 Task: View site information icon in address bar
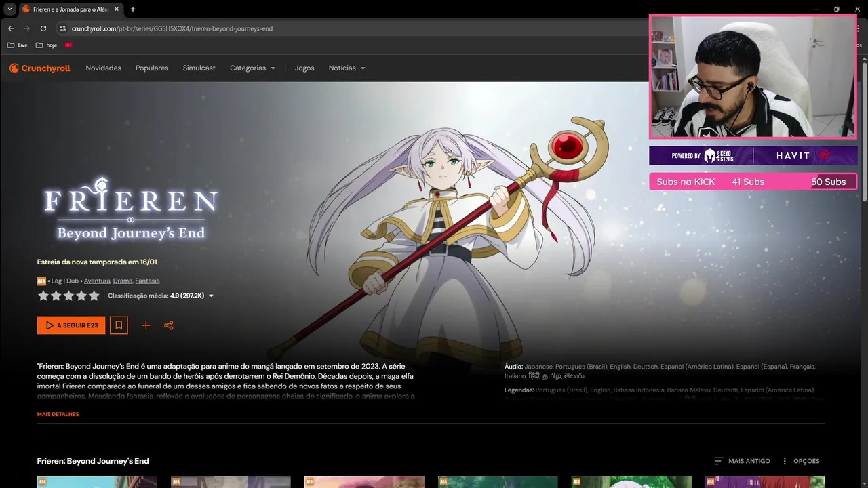click(63, 28)
